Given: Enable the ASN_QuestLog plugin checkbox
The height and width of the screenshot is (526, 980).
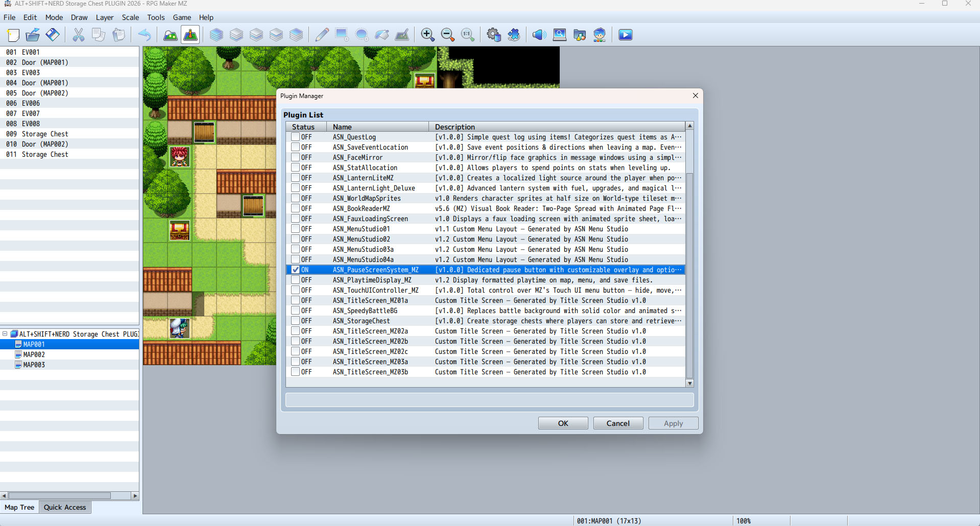Looking at the screenshot, I should click(295, 137).
